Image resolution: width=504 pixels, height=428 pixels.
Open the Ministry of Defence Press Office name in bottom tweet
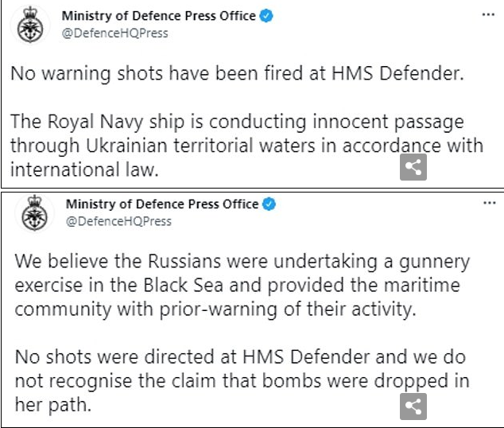coord(162,204)
